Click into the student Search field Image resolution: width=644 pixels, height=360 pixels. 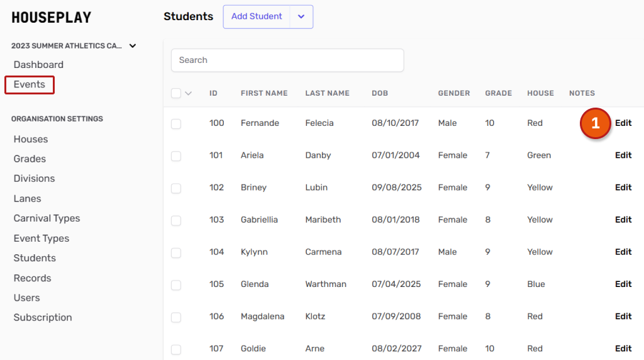pos(287,60)
